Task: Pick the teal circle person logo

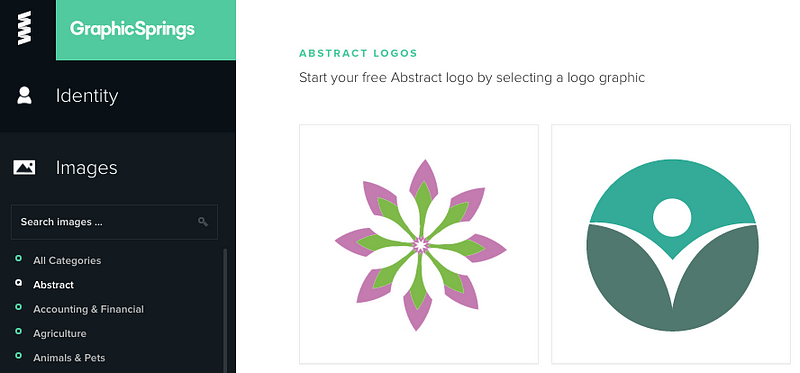Action: pyautogui.click(x=671, y=244)
